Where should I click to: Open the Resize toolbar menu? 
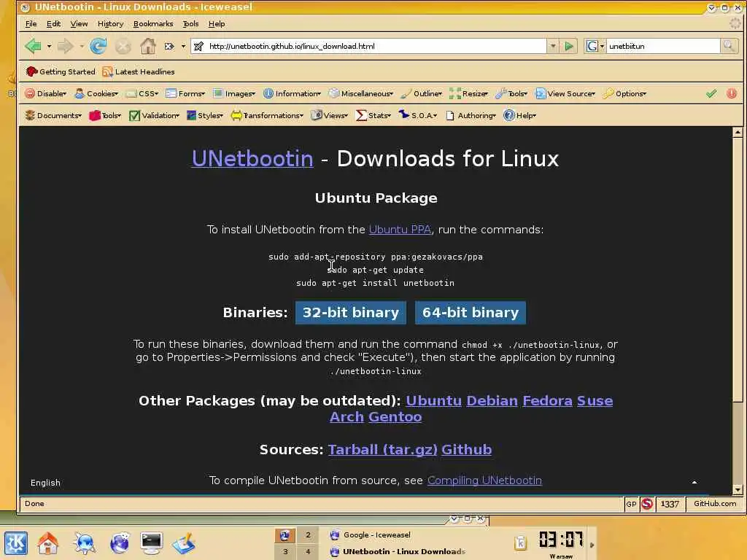(x=469, y=94)
